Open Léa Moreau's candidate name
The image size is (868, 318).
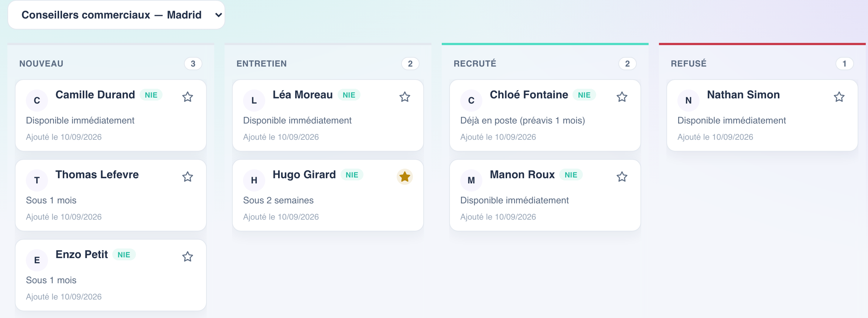point(303,95)
